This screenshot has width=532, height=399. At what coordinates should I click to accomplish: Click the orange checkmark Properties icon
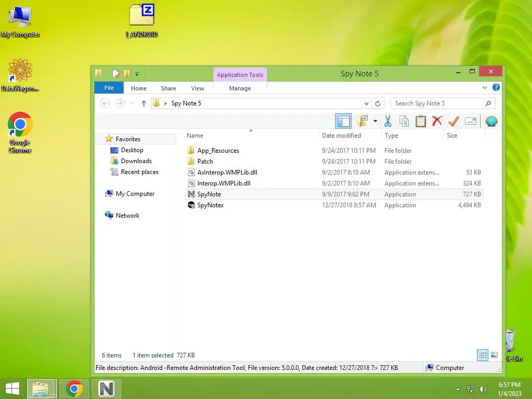[454, 121]
